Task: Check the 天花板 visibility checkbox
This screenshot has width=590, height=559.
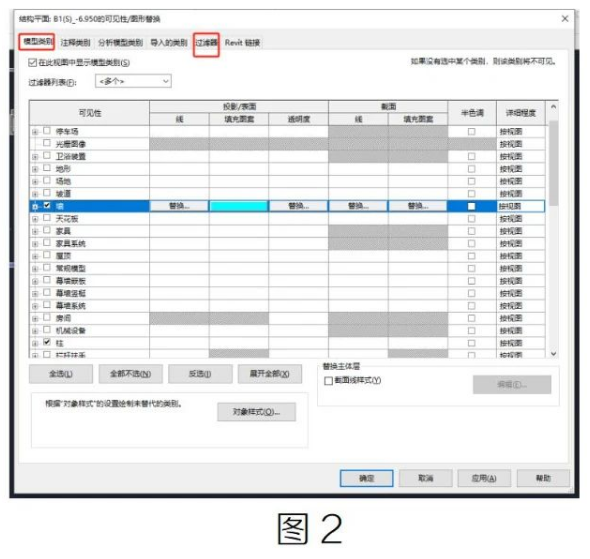Action: pos(47,218)
